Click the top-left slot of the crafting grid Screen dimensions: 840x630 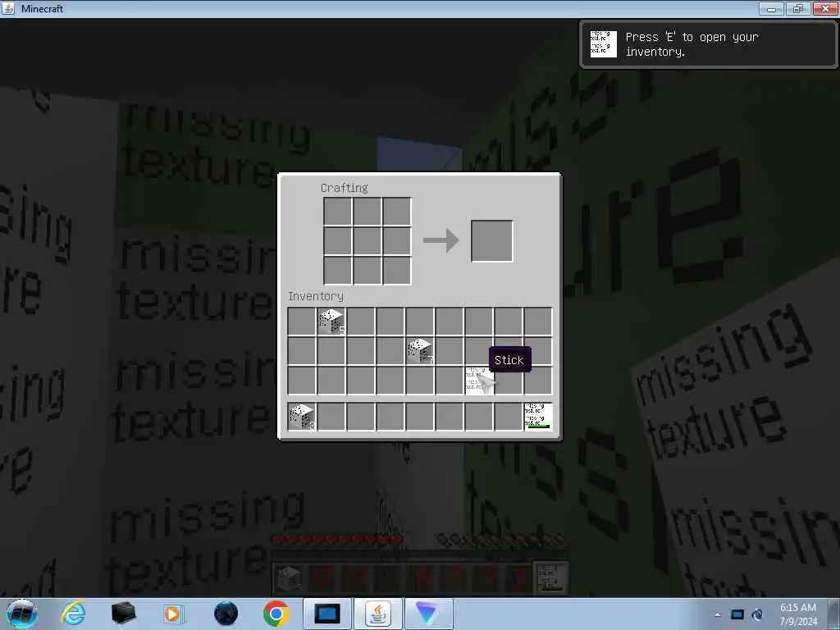337,211
